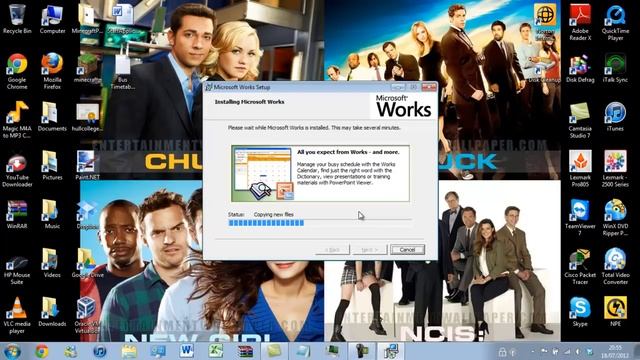
Task: Open Lexmark 2500 Series shortcut
Action: tap(615, 169)
